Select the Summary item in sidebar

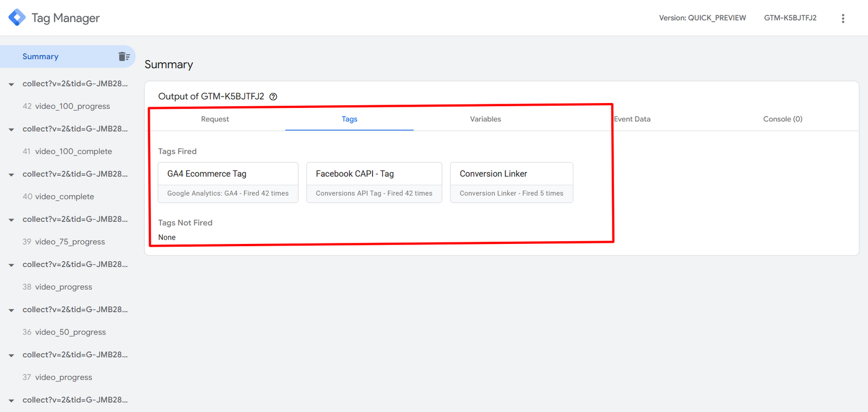coord(41,56)
